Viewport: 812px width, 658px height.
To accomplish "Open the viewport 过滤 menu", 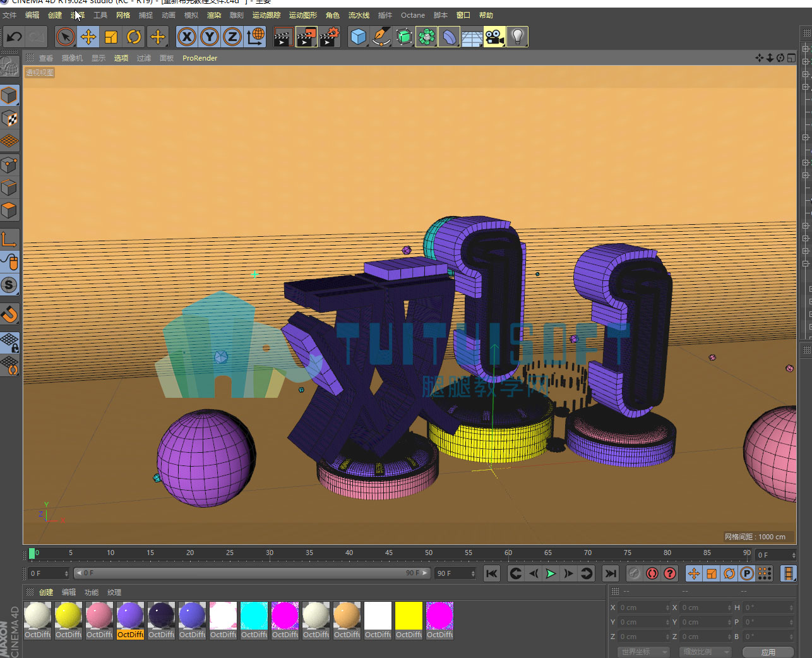I will (x=144, y=58).
